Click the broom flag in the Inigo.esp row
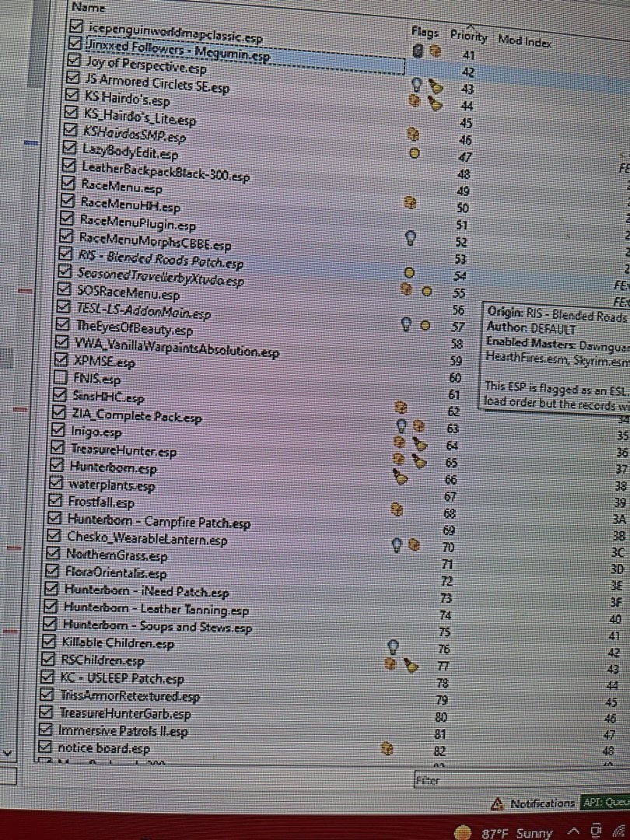630x840 pixels. [420, 445]
